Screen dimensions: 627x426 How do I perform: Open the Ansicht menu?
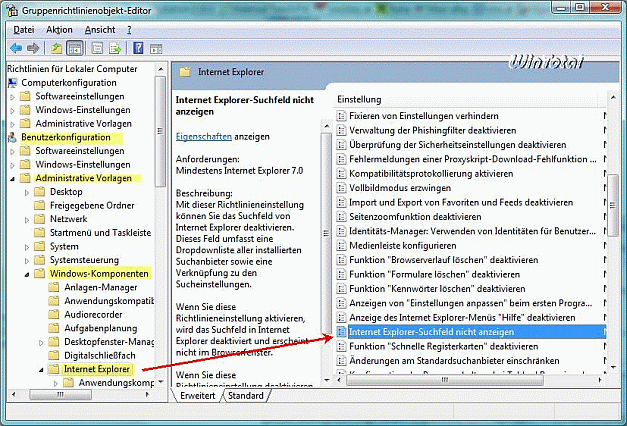coord(100,30)
